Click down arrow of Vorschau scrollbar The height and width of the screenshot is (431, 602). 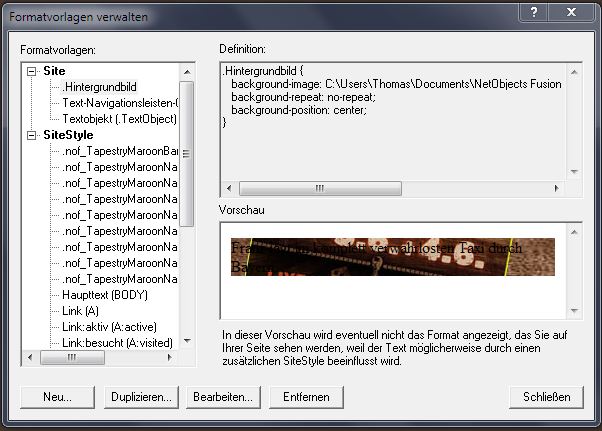(573, 310)
